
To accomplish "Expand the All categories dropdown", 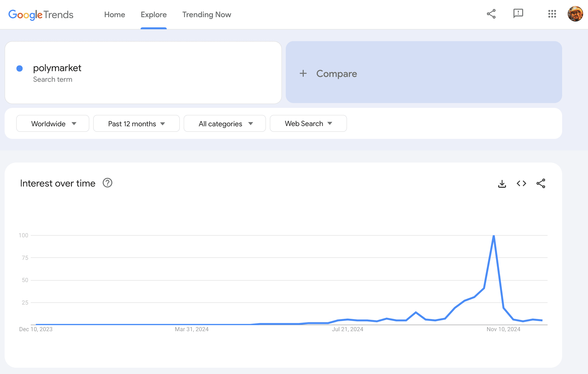I will click(224, 124).
